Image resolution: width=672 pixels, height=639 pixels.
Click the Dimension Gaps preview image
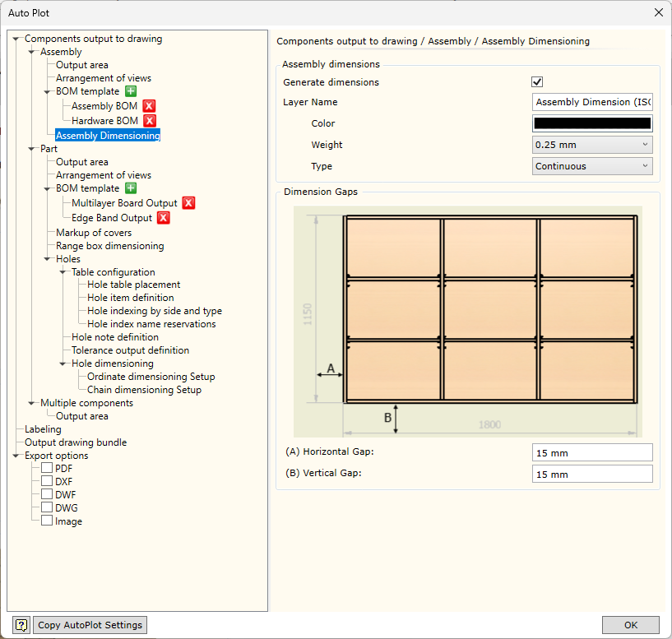click(467, 322)
